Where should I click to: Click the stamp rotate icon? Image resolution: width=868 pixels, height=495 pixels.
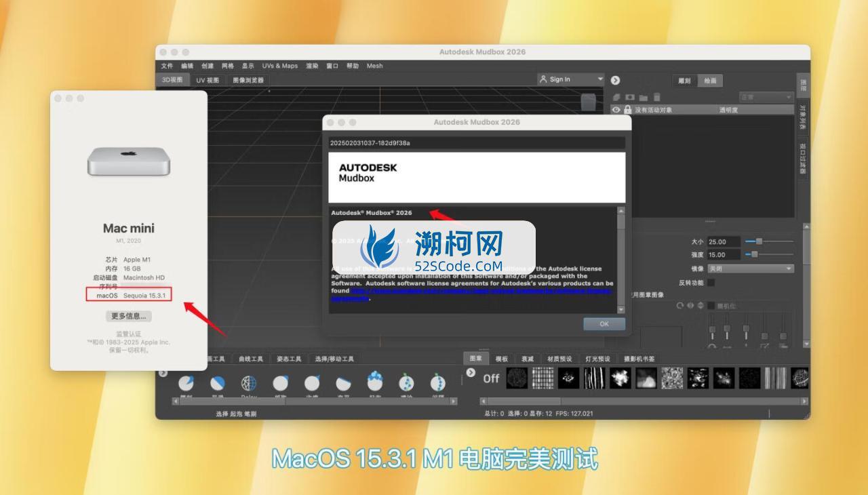click(x=680, y=306)
